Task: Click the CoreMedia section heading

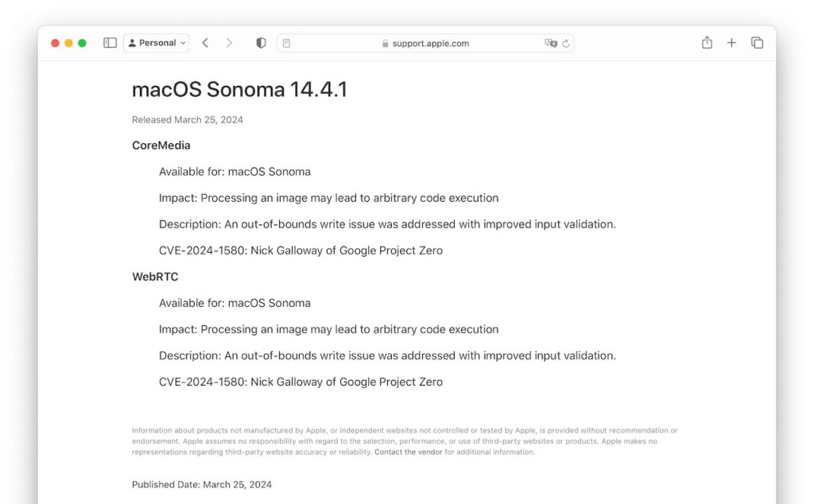Action: pos(161,145)
